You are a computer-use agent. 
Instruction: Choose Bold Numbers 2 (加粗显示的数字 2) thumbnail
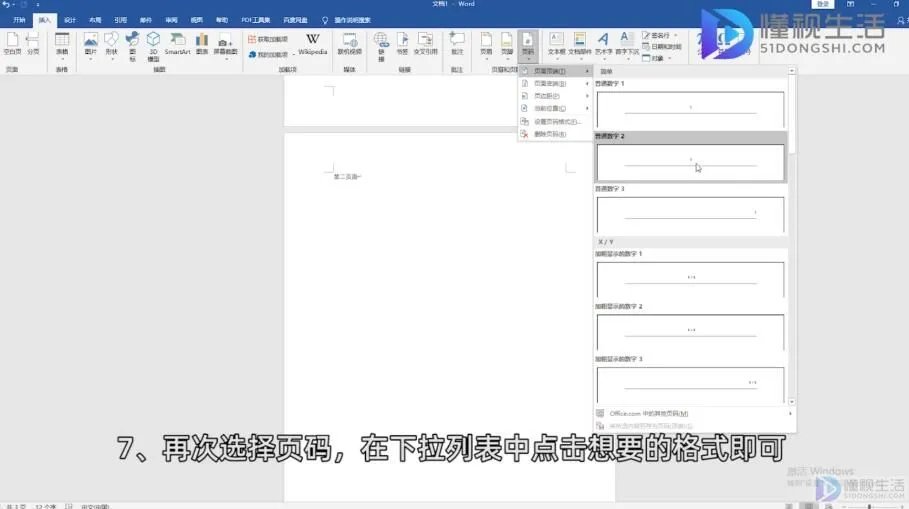pos(690,333)
